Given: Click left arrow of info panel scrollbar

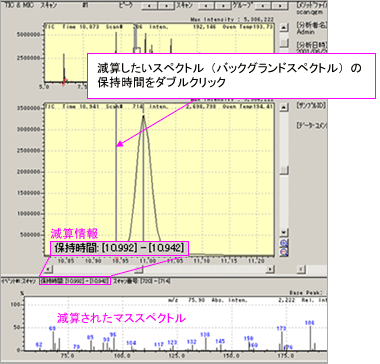Looking at the screenshot, I should pos(301,269).
